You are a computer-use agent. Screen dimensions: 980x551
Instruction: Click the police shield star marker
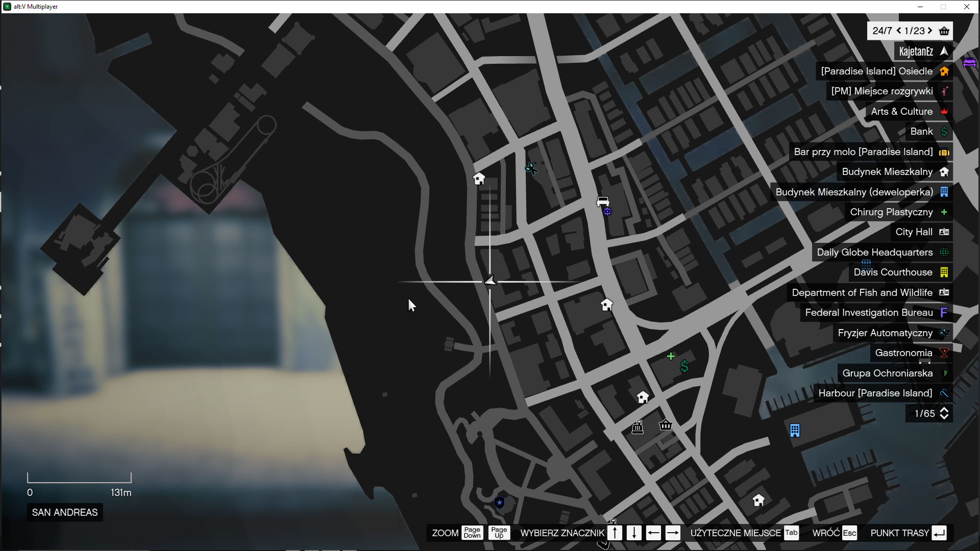pos(500,503)
